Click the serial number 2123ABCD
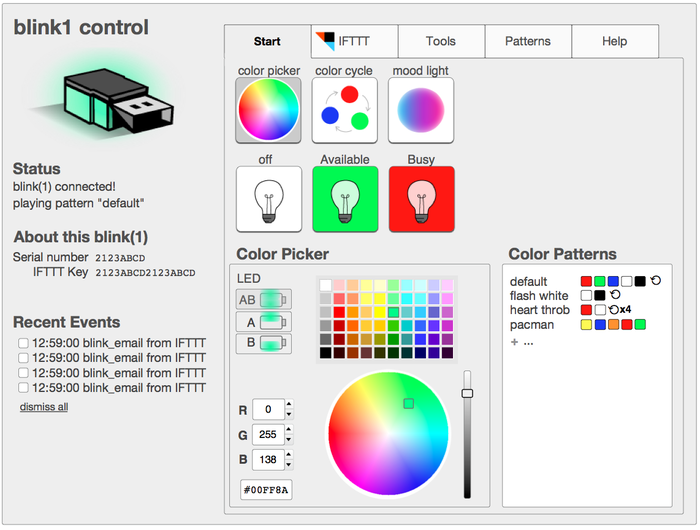This screenshot has width=700, height=530. click(x=120, y=258)
